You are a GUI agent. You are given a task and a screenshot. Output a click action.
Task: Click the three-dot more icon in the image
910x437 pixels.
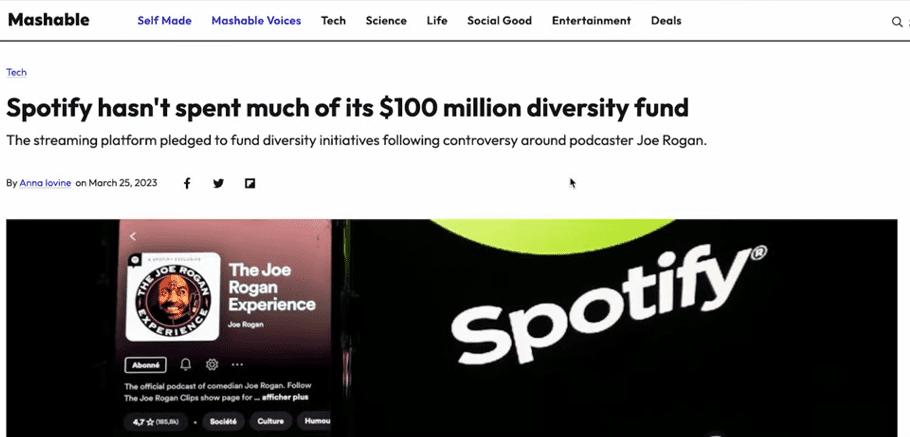click(x=237, y=364)
